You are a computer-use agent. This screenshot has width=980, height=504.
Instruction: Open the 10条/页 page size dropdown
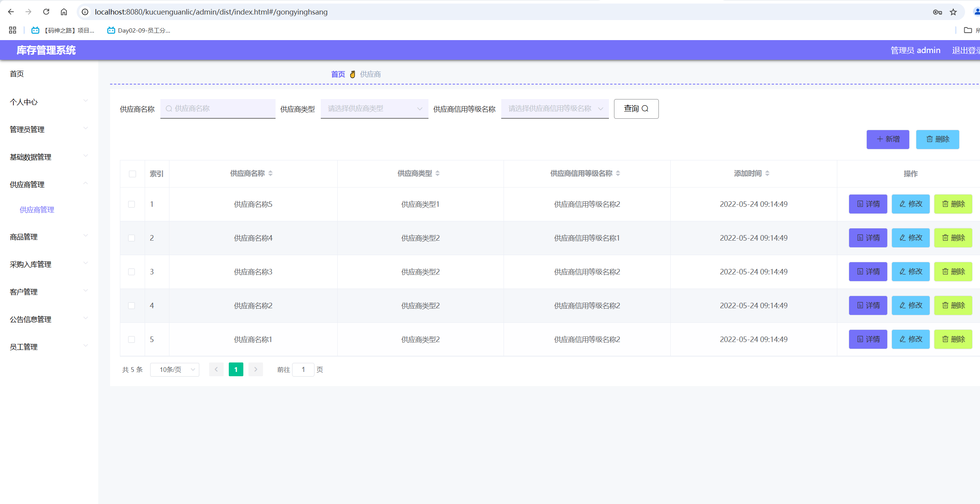tap(175, 370)
